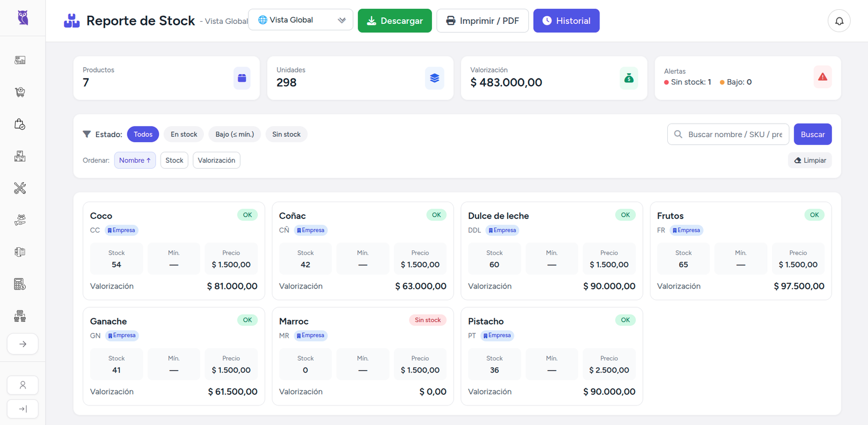Click the green Descargar button
Image resolution: width=868 pixels, height=425 pixels.
pos(394,21)
